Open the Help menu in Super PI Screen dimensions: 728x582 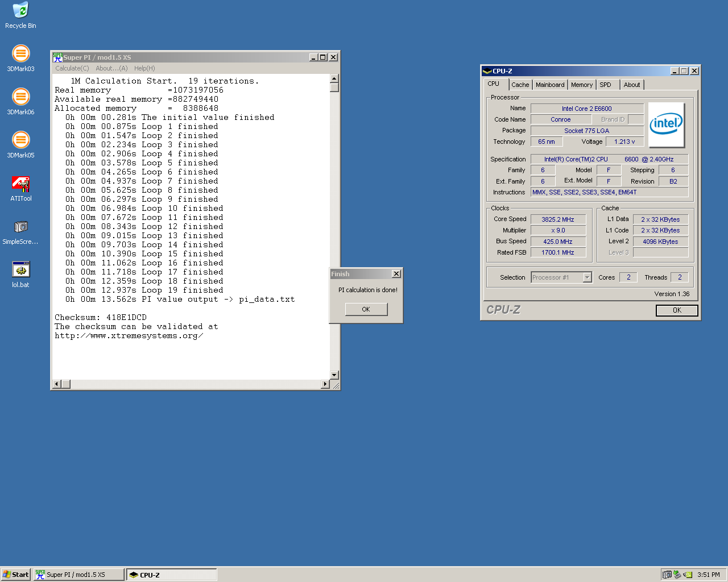tap(144, 68)
